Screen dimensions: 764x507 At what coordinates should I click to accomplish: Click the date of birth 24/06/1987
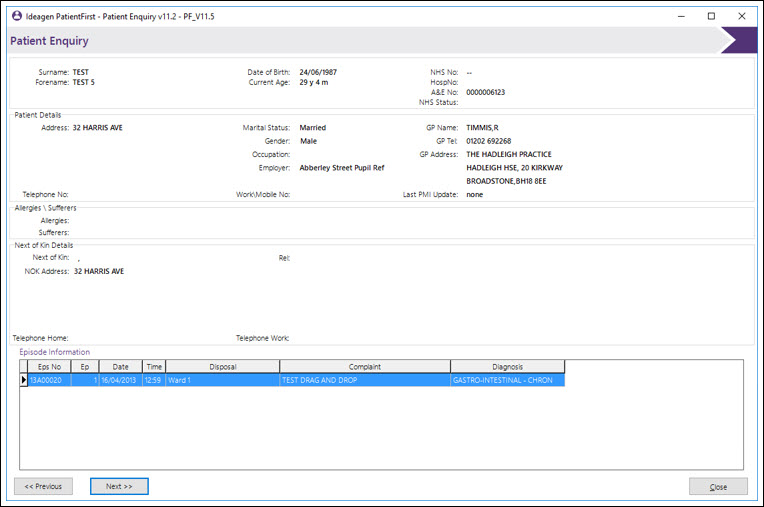point(318,72)
